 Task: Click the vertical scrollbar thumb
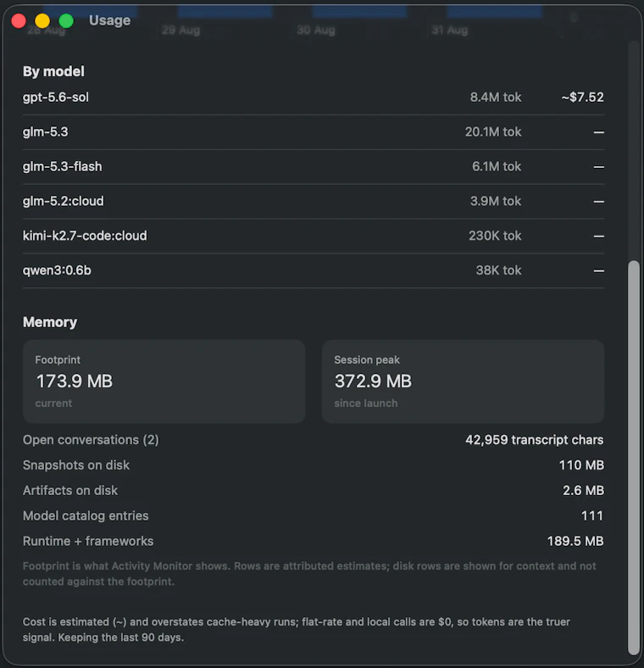point(634,458)
